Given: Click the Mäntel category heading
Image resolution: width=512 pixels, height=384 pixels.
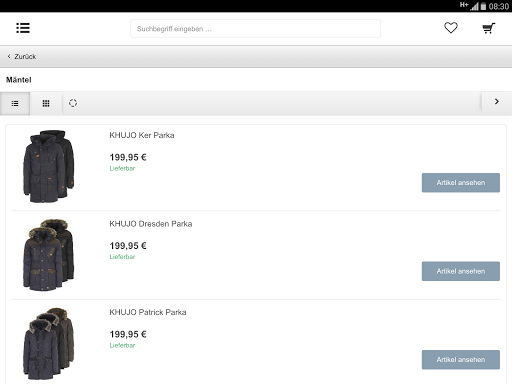Looking at the screenshot, I should click(x=19, y=80).
